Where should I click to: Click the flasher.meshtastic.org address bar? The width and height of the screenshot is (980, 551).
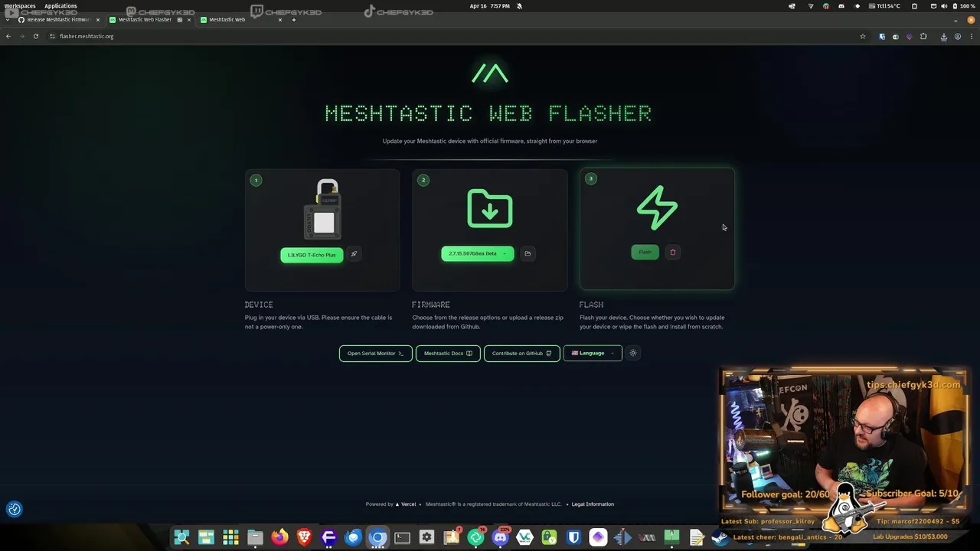click(x=459, y=36)
